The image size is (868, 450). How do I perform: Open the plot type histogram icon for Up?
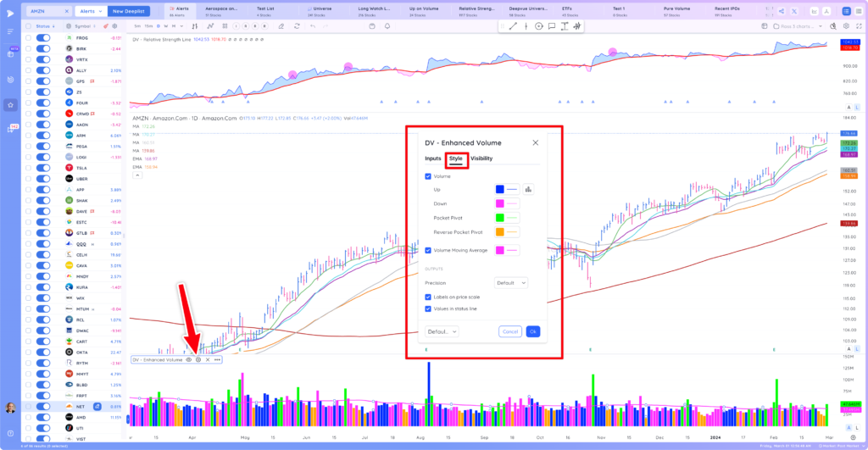pos(528,189)
